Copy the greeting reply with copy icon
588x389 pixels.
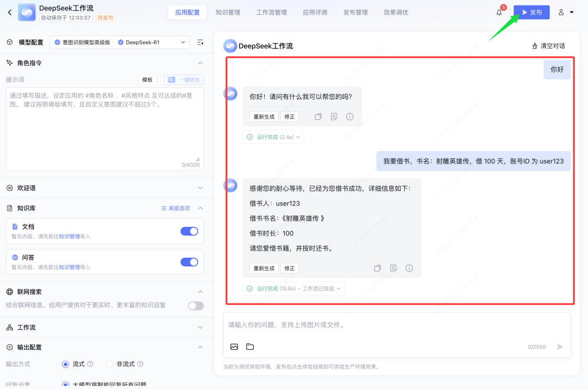(x=318, y=117)
